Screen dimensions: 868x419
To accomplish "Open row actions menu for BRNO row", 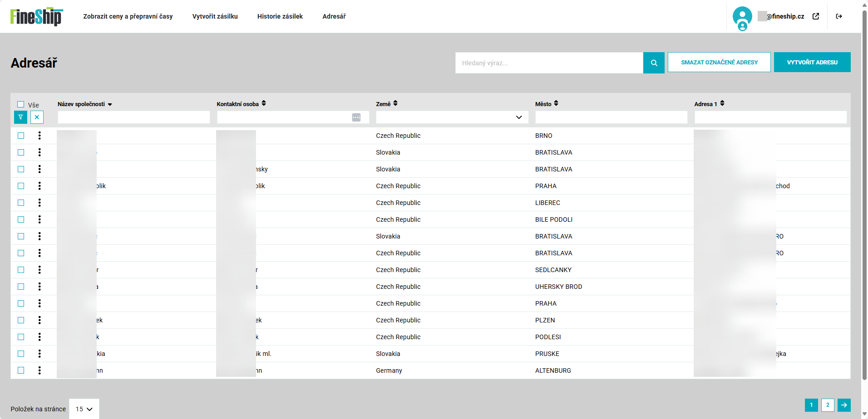I will click(39, 136).
